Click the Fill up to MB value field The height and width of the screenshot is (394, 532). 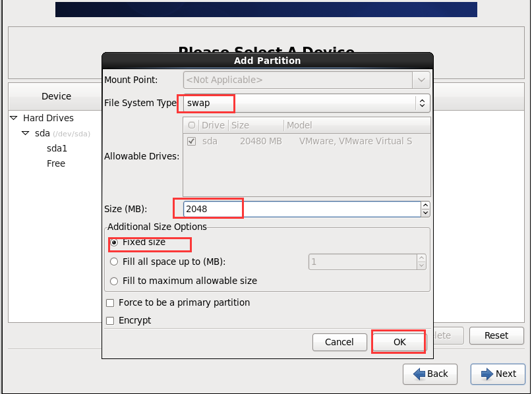pos(363,262)
